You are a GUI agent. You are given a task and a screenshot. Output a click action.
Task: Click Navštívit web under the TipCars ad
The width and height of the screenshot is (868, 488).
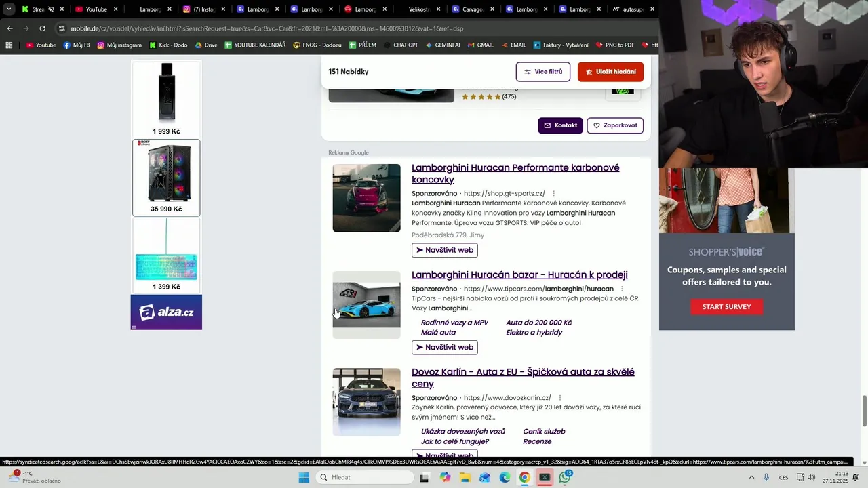click(x=445, y=347)
